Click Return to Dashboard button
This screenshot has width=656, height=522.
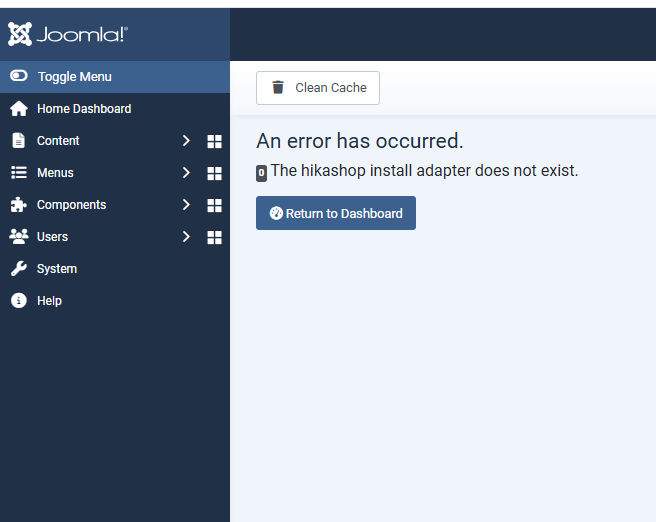[336, 213]
